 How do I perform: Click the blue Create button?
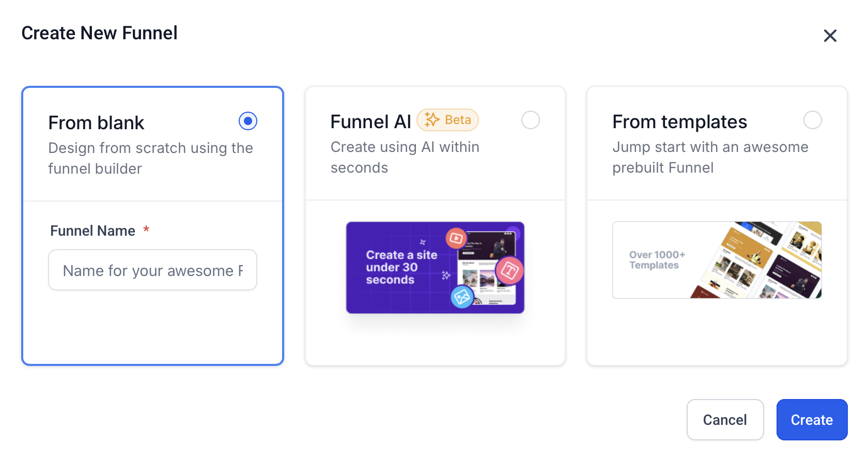point(811,420)
